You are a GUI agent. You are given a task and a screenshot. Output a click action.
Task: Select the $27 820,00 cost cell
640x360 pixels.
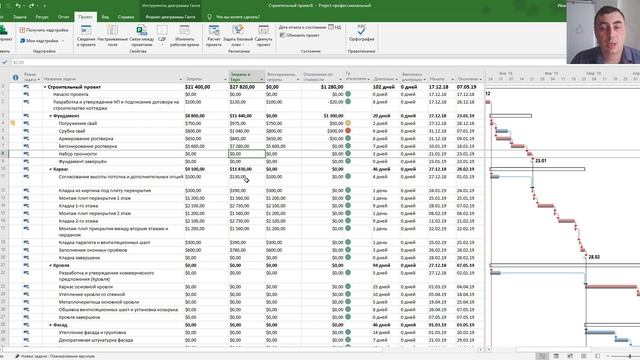coord(247,87)
